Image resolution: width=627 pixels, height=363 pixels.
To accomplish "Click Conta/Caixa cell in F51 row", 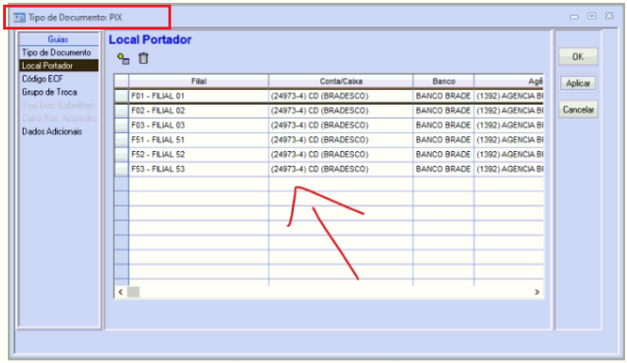I will pyautogui.click(x=341, y=140).
